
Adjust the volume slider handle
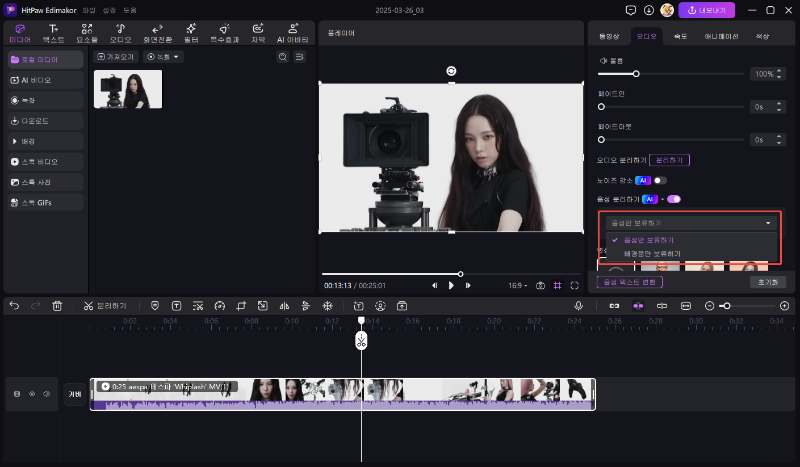tap(636, 74)
